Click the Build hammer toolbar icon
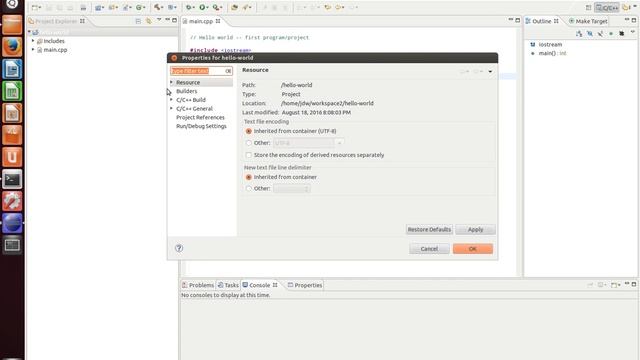The width and height of the screenshot is (640, 360). (x=157, y=7)
